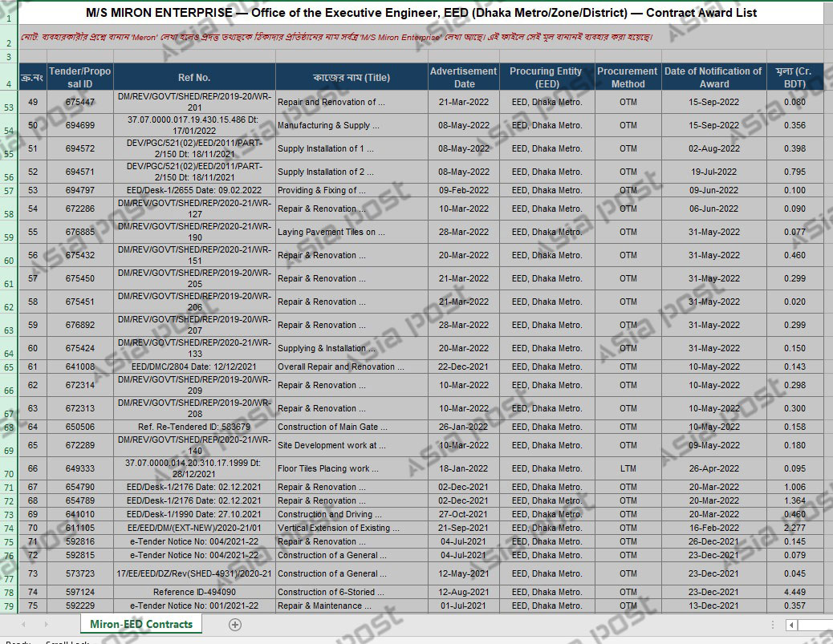Select value cell 2.277
The width and height of the screenshot is (833, 644).
click(794, 528)
